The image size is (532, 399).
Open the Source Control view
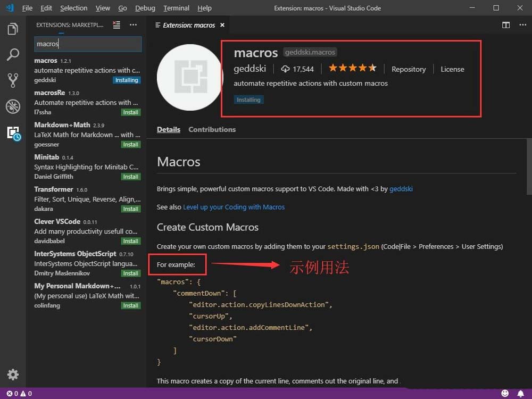click(x=13, y=81)
